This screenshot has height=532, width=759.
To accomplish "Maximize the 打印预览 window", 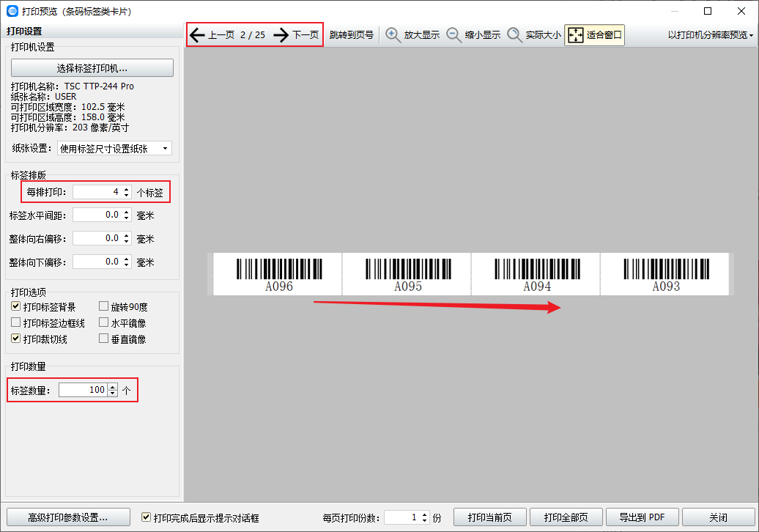I will (708, 11).
